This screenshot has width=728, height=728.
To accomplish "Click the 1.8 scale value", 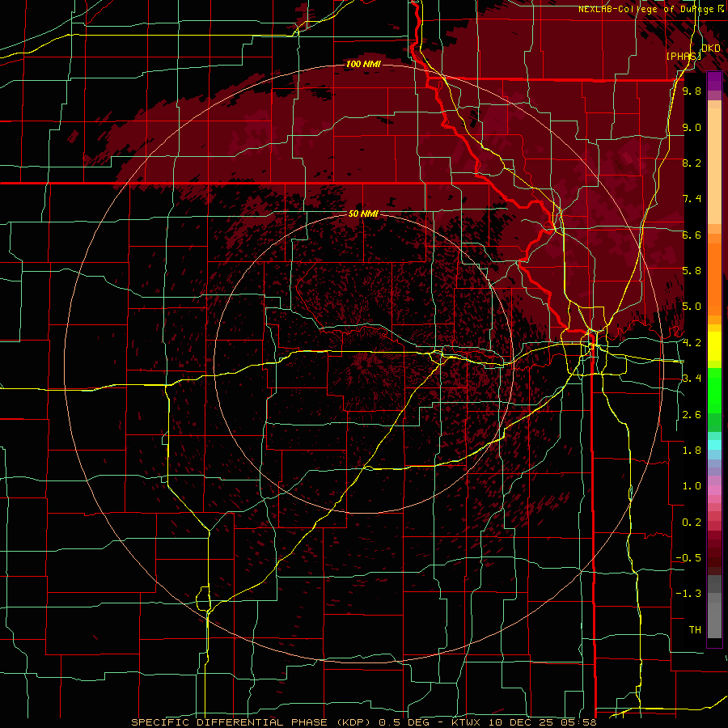I will point(692,451).
